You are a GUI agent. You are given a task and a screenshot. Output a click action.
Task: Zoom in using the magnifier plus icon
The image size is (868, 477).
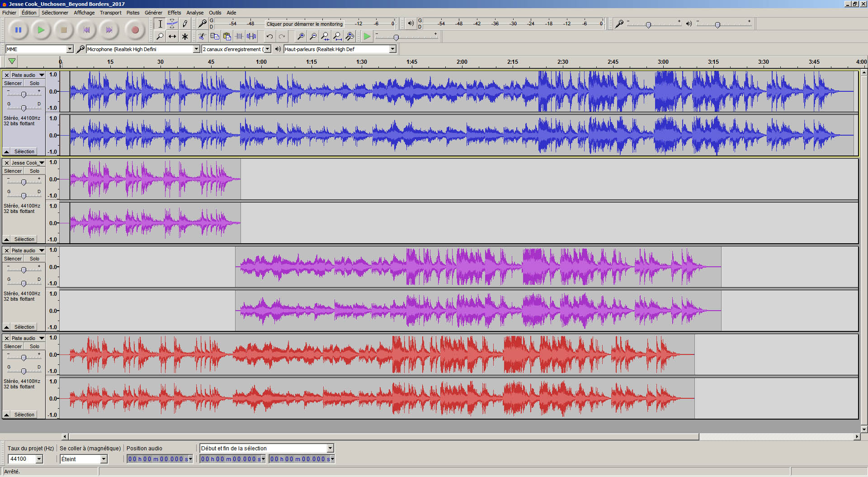pos(301,37)
